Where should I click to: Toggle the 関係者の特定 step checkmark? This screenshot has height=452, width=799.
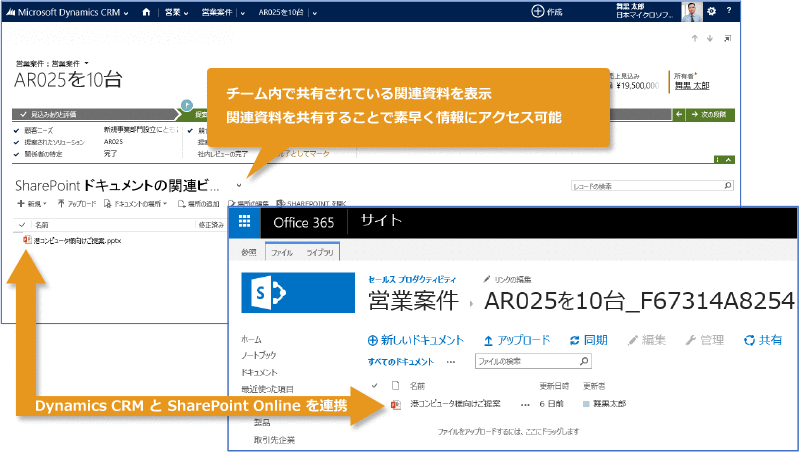point(18,154)
